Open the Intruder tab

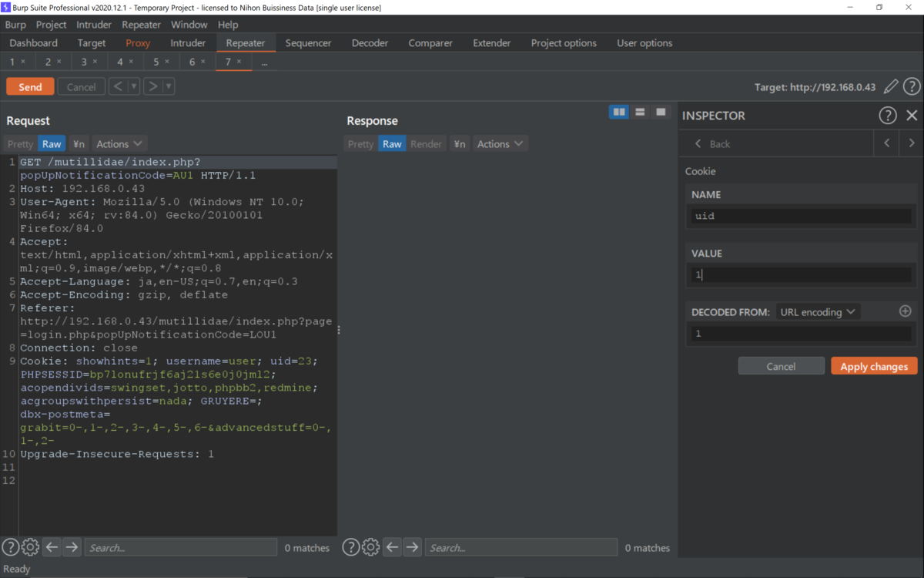188,43
